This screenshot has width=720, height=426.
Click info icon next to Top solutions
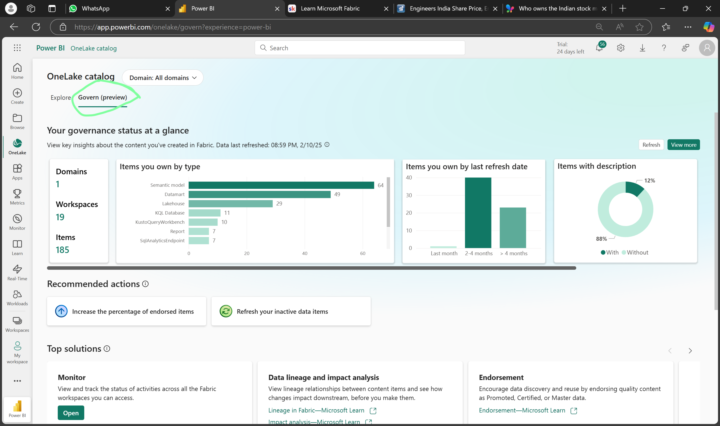click(107, 348)
